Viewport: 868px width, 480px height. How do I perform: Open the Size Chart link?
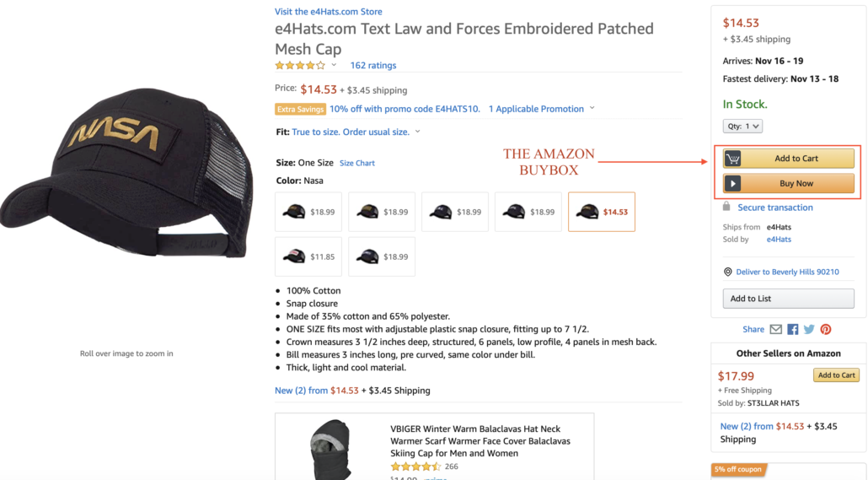[x=357, y=163]
